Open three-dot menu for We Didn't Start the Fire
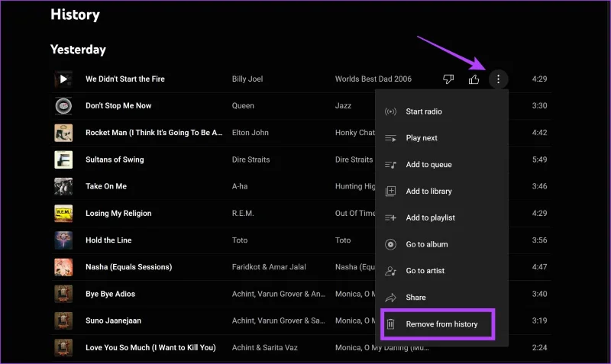The image size is (611, 364). [498, 79]
